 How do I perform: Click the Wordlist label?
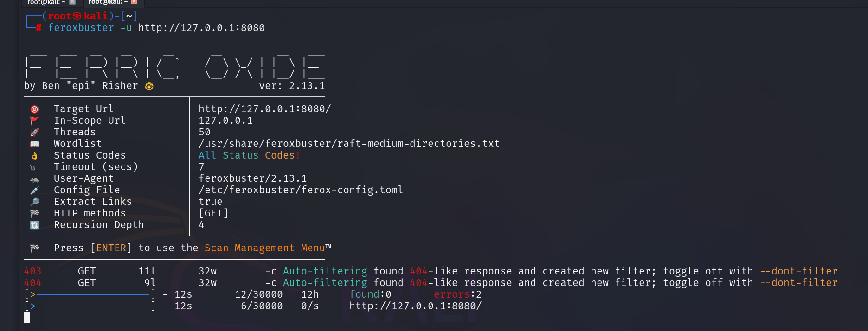77,144
